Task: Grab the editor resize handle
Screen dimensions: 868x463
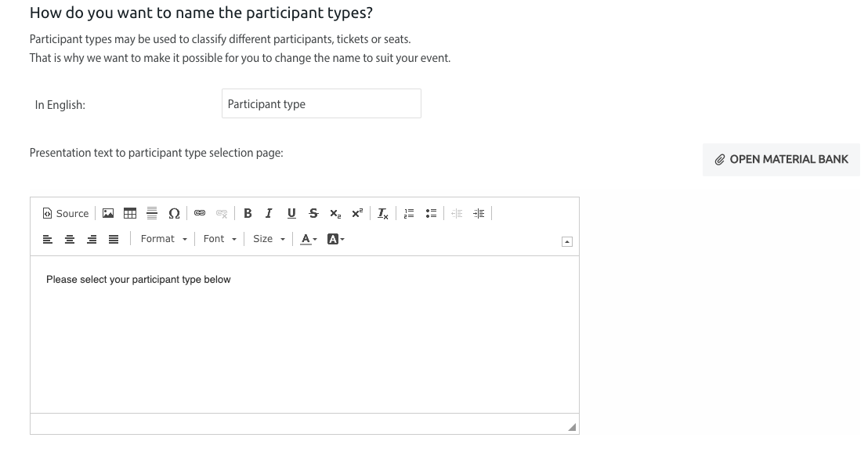Action: click(572, 427)
